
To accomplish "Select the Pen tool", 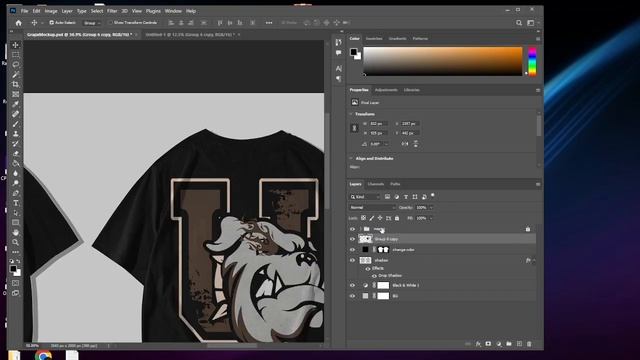I will 16,193.
